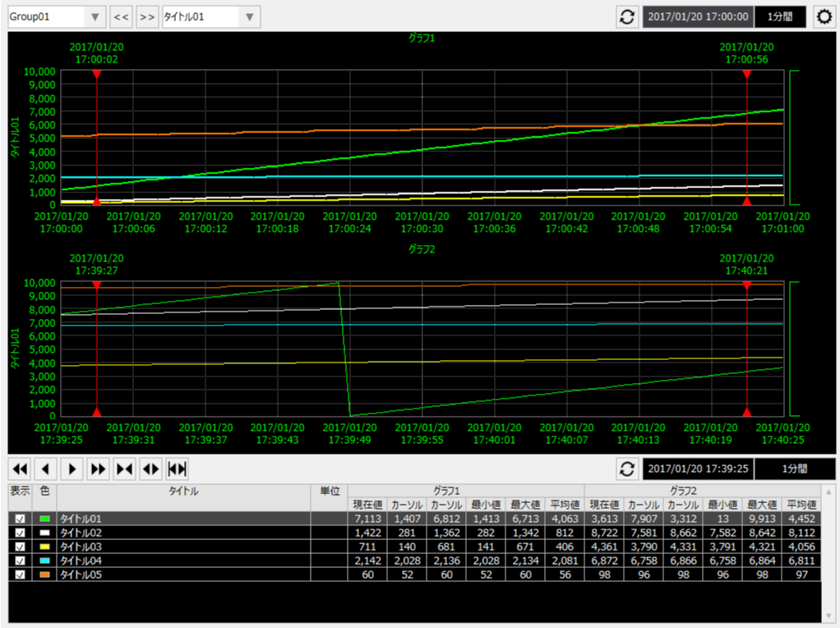840x628 pixels.
Task: Uncheck display checkbox for タイトル01
Action: (20, 519)
